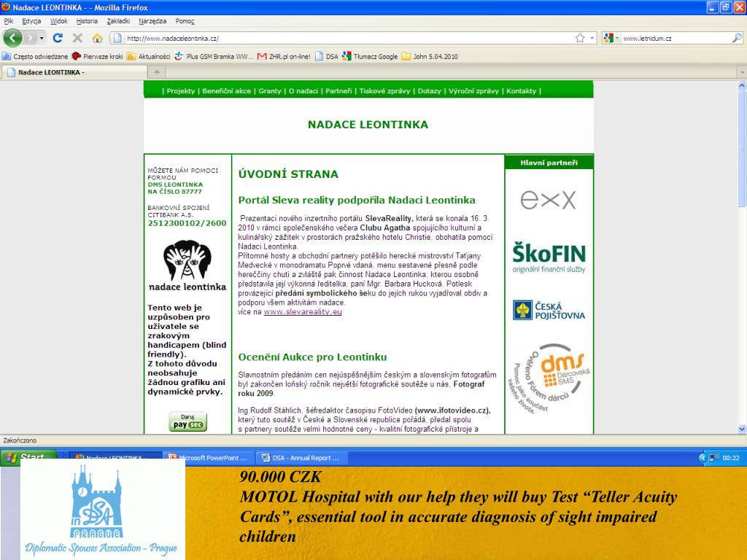Open the Często odwiedzane bookmark
747x560 pixels.
(x=35, y=56)
